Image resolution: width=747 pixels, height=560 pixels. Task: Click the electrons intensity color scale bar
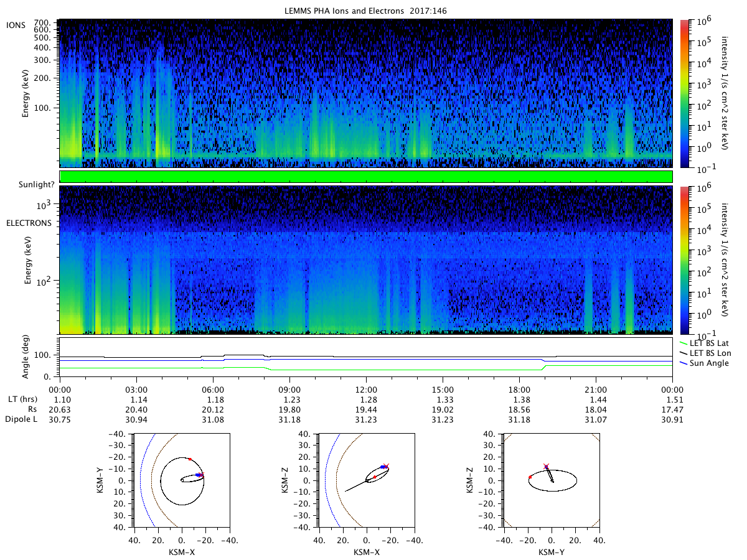click(x=684, y=260)
